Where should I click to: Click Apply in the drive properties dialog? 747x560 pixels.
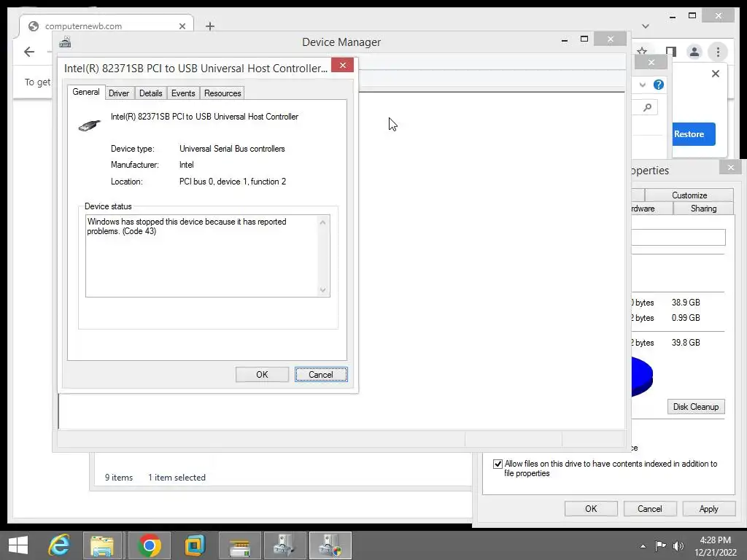pyautogui.click(x=708, y=508)
